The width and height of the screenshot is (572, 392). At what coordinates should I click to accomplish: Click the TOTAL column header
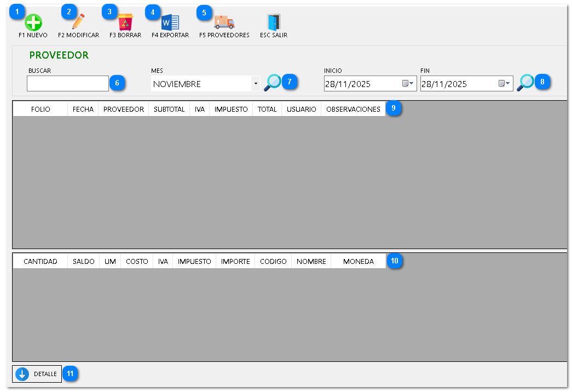tap(267, 109)
